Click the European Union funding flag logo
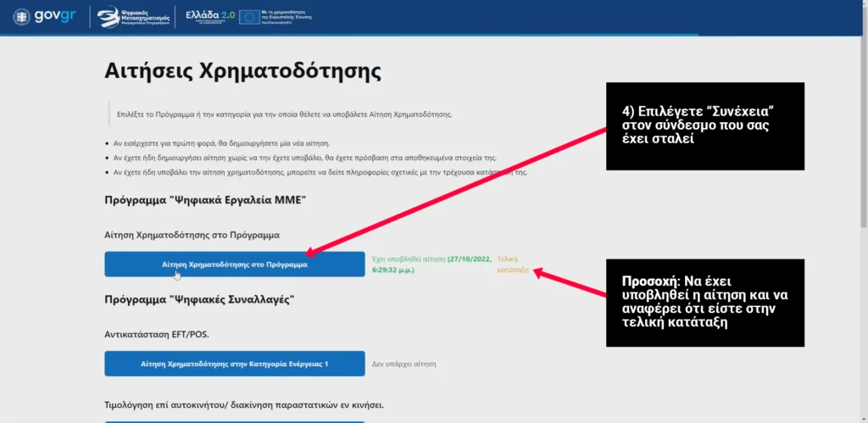The image size is (868, 423). tap(275, 17)
